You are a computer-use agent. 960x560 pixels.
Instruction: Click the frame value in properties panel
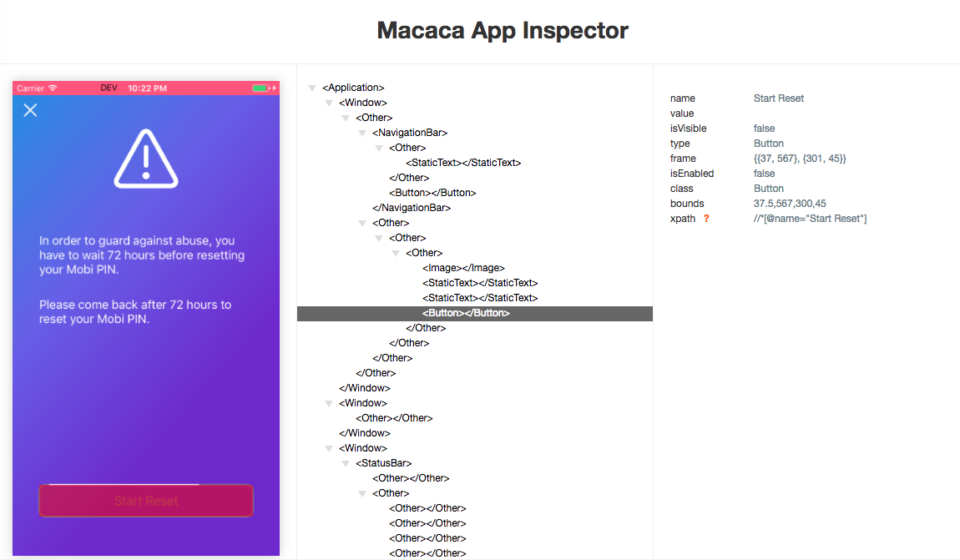[800, 159]
